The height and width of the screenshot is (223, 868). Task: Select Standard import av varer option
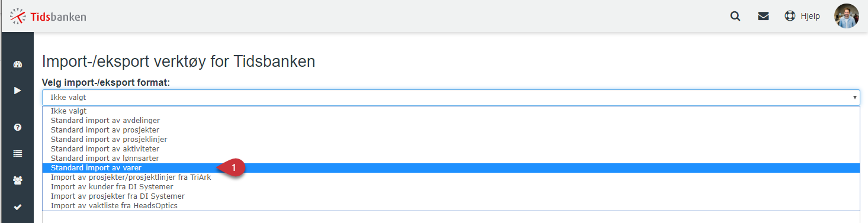451,168
